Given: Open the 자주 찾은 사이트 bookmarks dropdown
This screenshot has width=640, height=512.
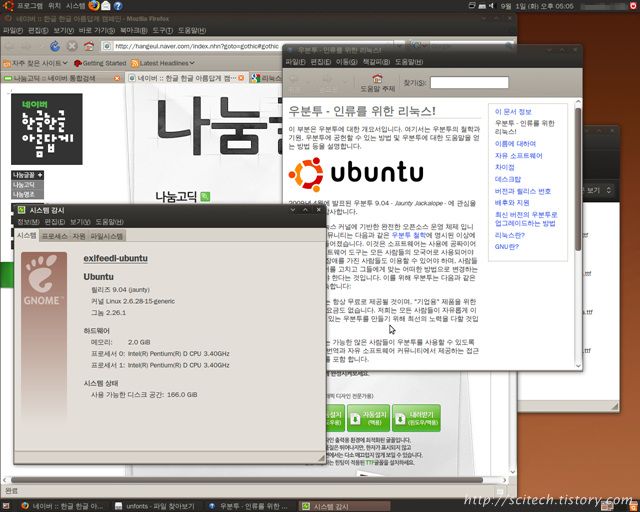Looking at the screenshot, I should [36, 63].
